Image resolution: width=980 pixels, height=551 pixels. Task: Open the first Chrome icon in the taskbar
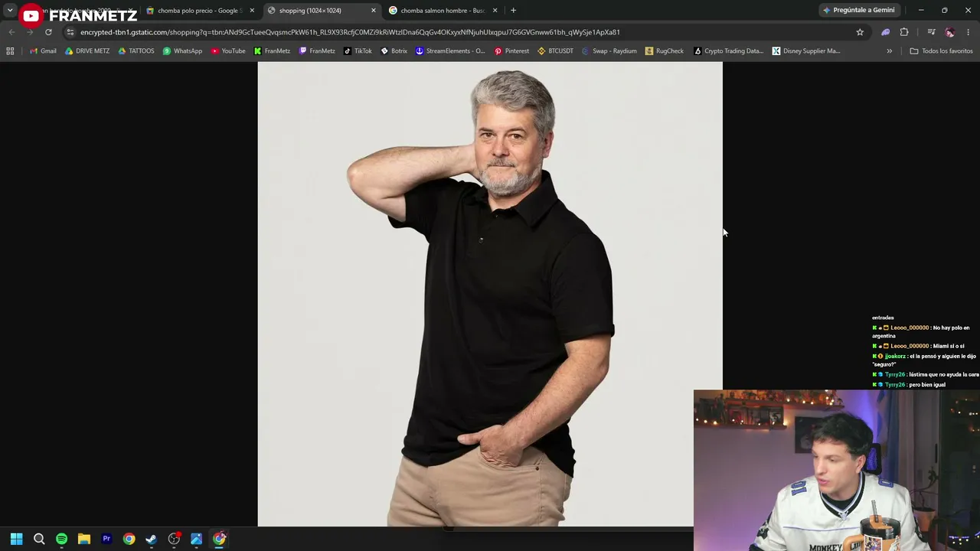[x=129, y=539]
